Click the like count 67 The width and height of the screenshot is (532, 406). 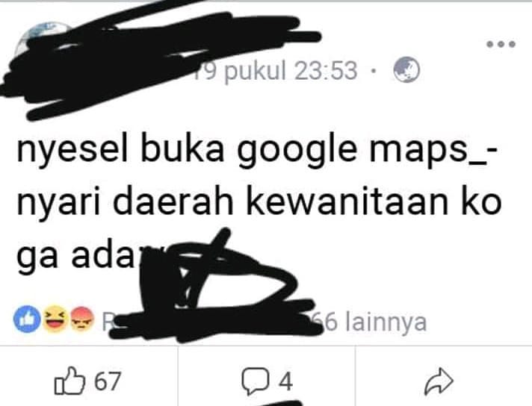107,381
